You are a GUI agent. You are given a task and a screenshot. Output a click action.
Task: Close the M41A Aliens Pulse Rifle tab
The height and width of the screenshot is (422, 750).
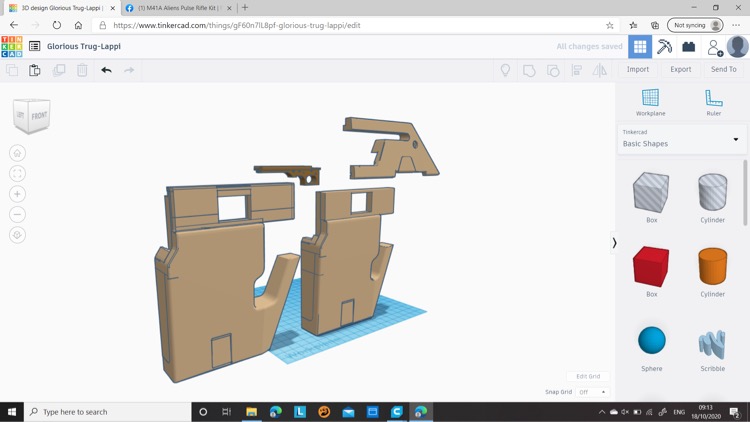tap(229, 8)
